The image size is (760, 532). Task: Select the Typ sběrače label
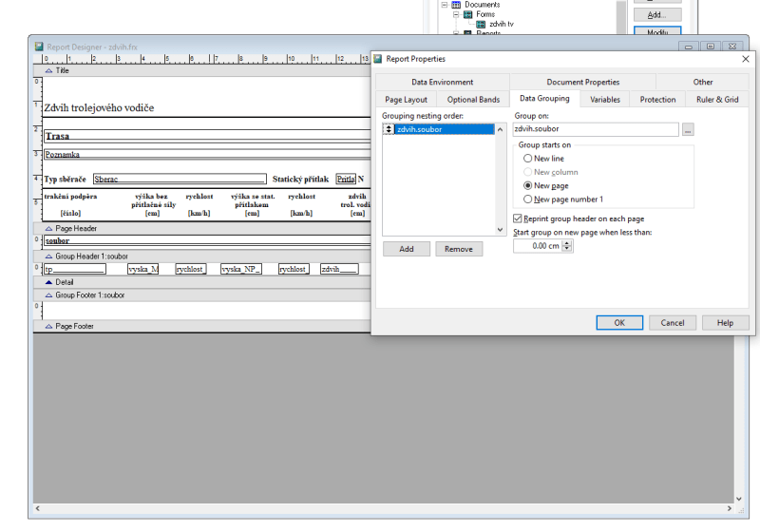point(65,180)
